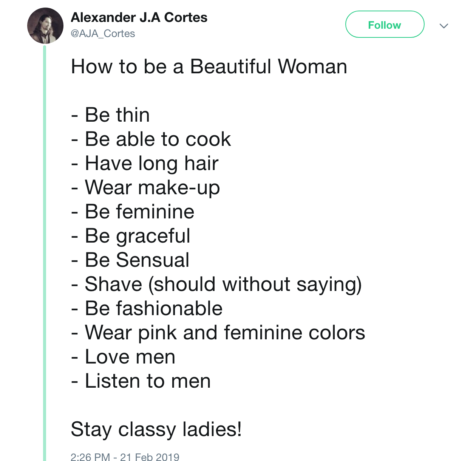Open Alexander J.A Cortes profile picture
This screenshot has height=461, width=476.
[45, 26]
